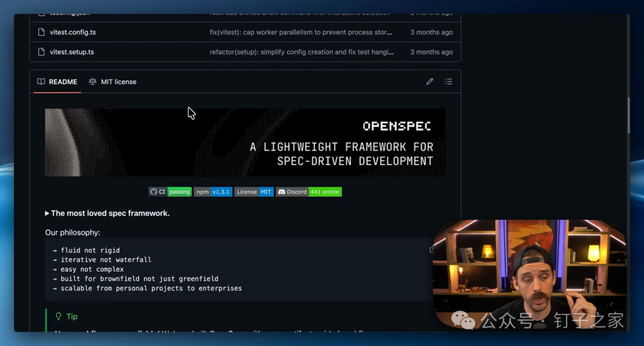Open commit "refactor(setup): simplify config creation"
The image size is (644, 346).
pos(302,52)
